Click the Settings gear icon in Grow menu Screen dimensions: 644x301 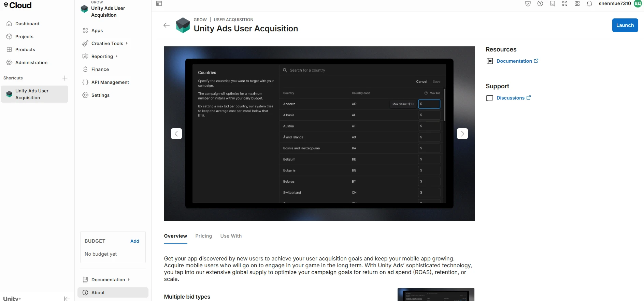point(85,95)
